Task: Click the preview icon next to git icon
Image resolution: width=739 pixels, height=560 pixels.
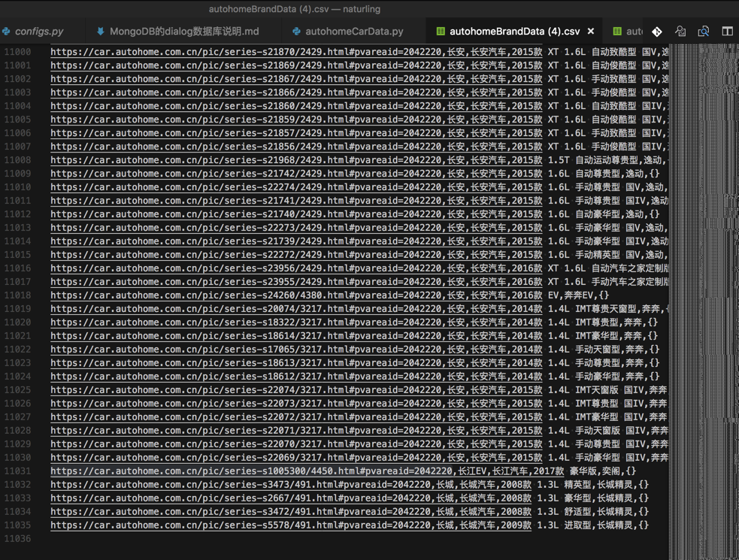Action: 680,32
